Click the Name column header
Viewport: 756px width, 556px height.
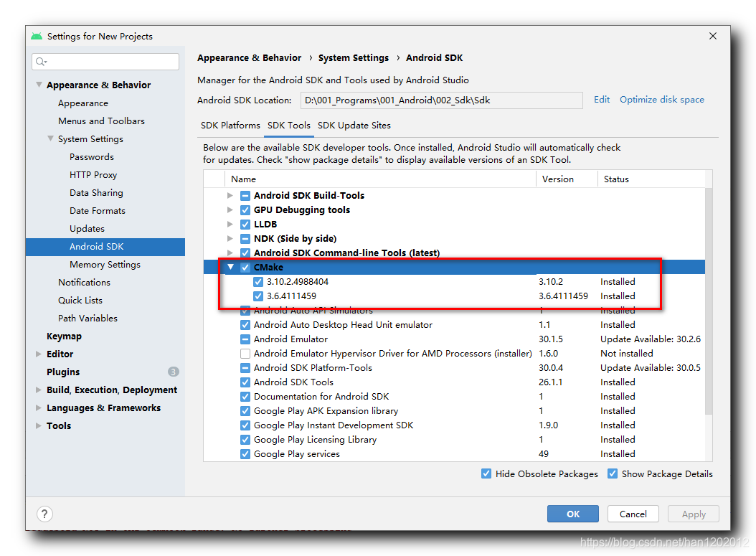[380, 179]
